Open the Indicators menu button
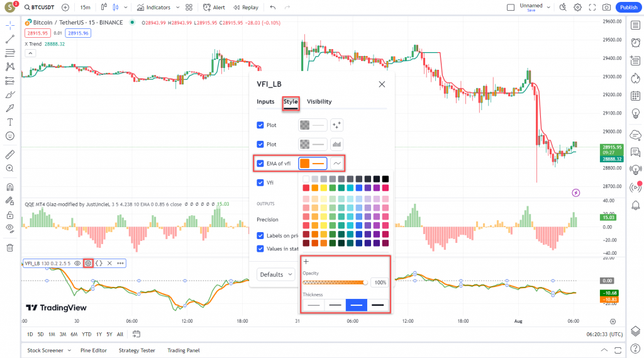This screenshot has height=358, width=644. click(x=153, y=8)
